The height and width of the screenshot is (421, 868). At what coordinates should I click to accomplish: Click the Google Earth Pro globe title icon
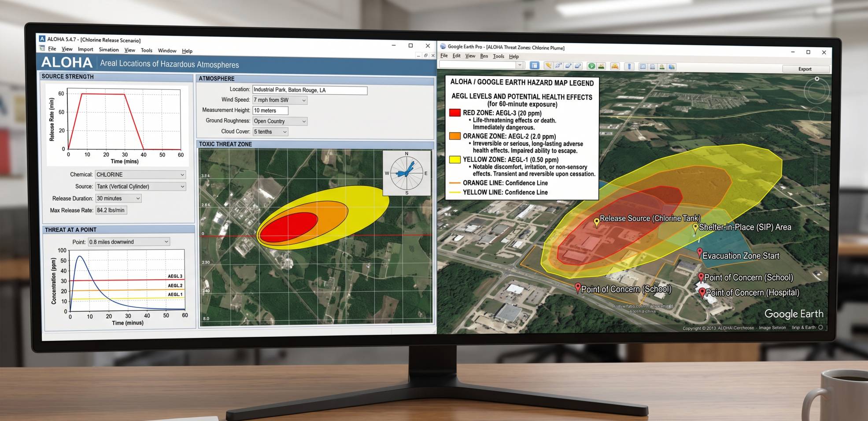pyautogui.click(x=443, y=46)
